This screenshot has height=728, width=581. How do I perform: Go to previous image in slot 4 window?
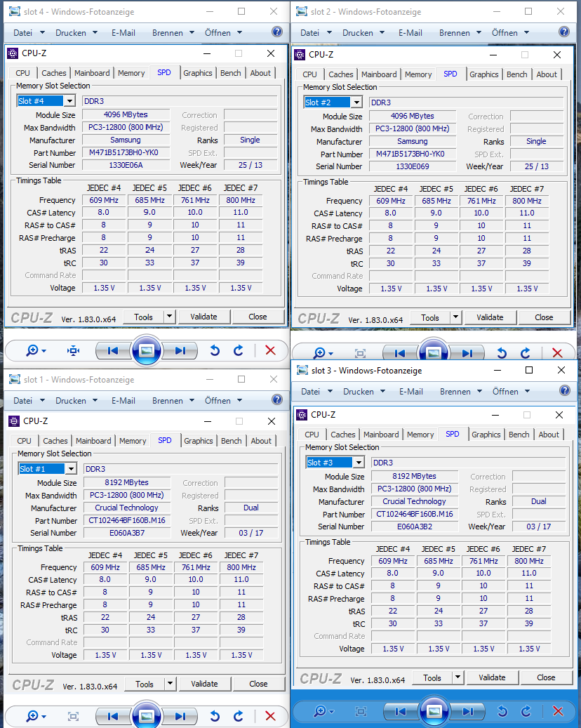[x=113, y=350]
